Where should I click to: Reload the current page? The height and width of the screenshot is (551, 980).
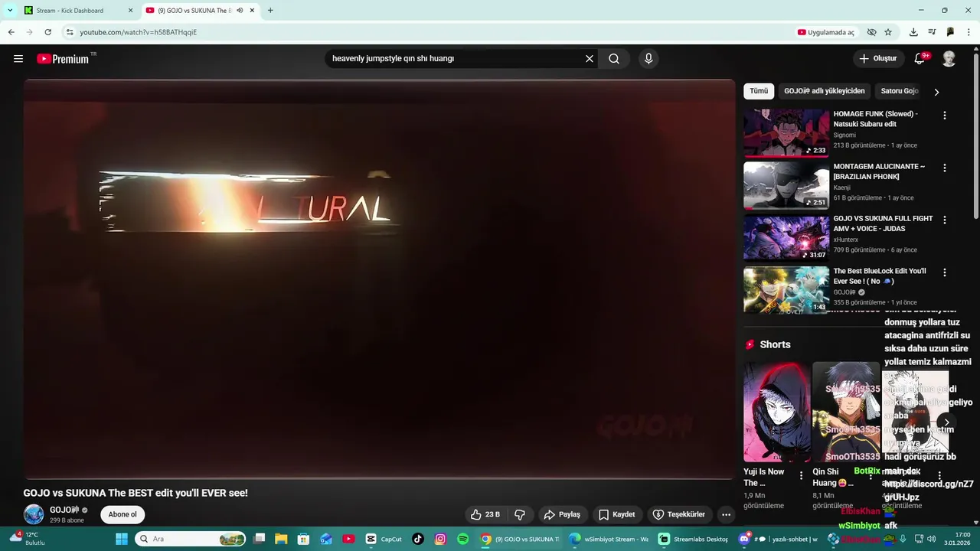47,32
